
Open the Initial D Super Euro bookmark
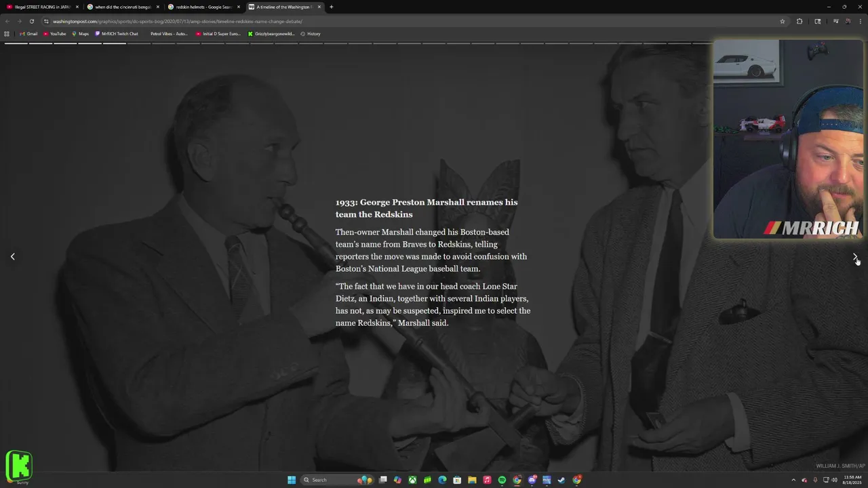pos(218,33)
